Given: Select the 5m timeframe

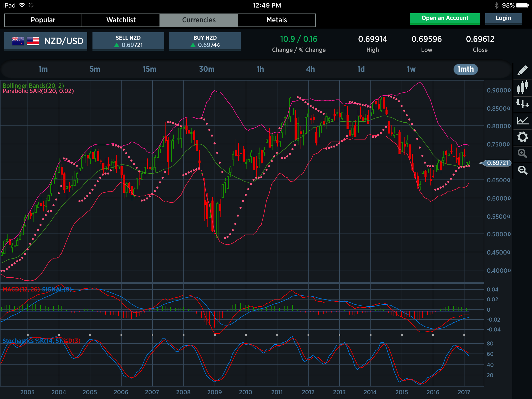Looking at the screenshot, I should pos(95,69).
